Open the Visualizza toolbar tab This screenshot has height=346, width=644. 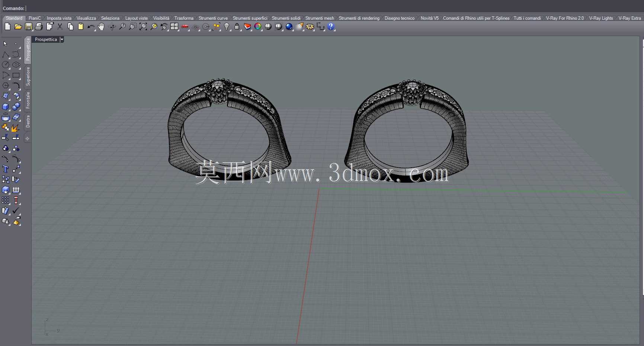click(x=86, y=18)
